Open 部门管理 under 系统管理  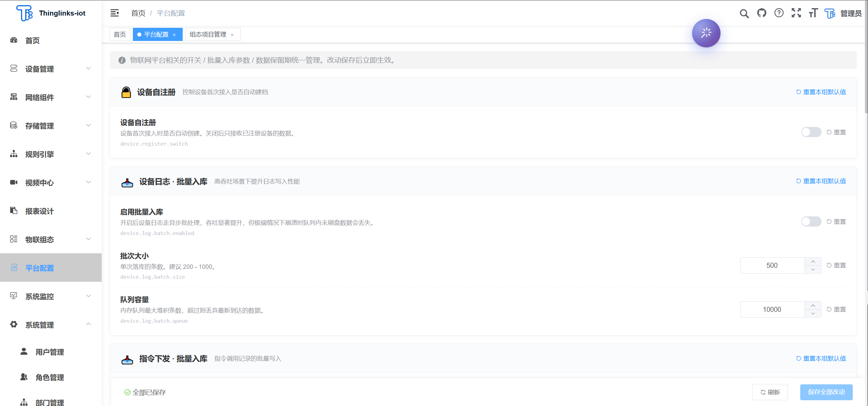(x=51, y=402)
